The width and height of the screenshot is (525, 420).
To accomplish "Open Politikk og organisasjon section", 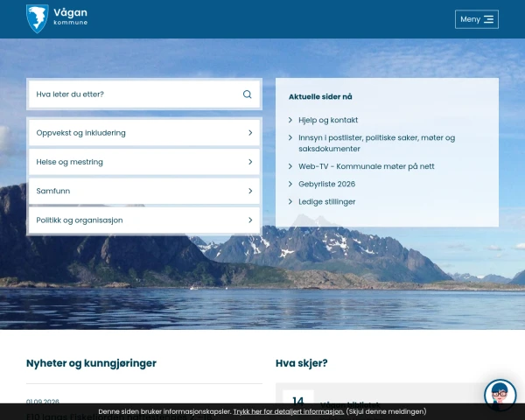I will click(x=144, y=220).
